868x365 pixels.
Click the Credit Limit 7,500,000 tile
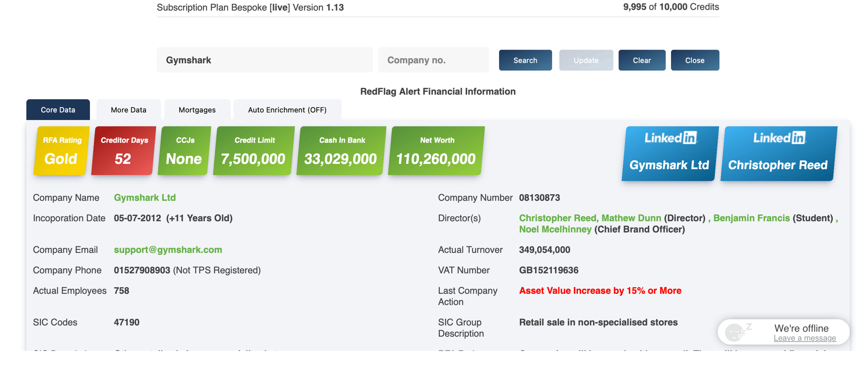tap(254, 151)
